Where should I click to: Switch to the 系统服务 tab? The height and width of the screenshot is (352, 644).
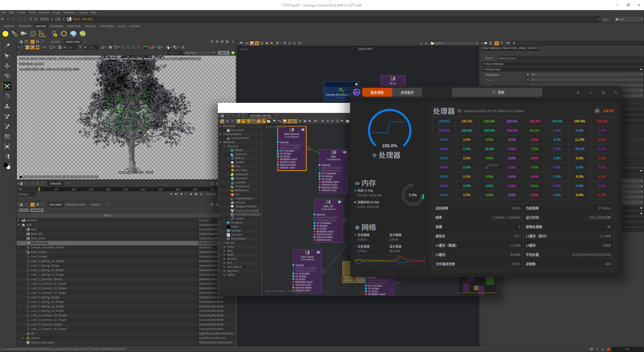click(x=407, y=93)
